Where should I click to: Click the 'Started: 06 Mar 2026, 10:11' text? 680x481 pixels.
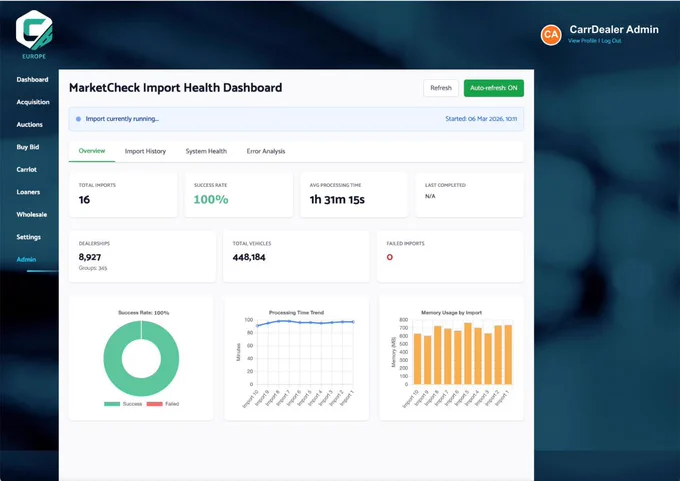481,119
